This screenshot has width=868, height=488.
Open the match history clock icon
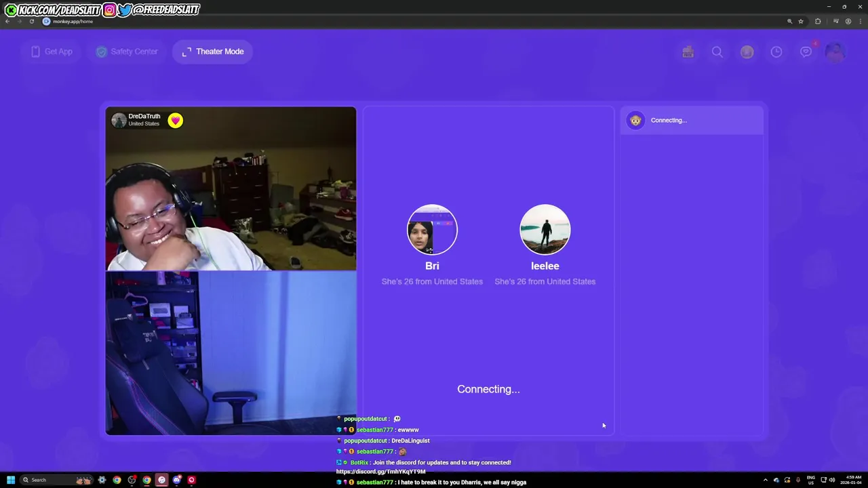(776, 52)
